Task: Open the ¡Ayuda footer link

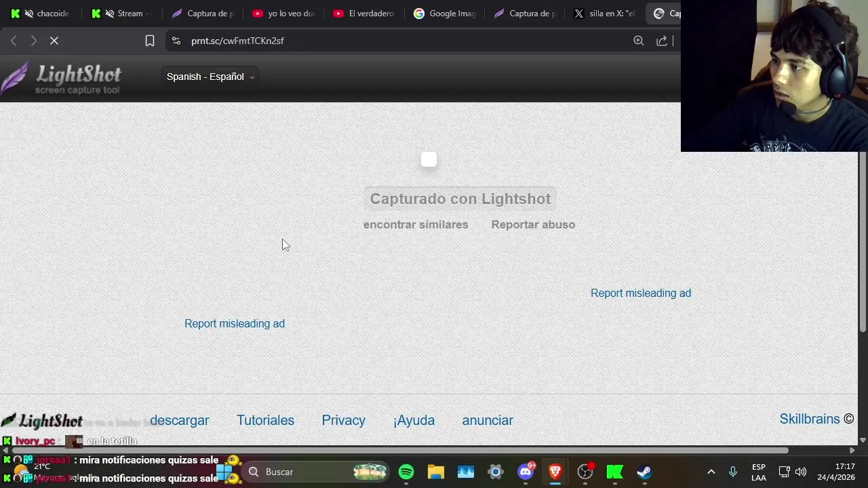Action: pyautogui.click(x=414, y=420)
